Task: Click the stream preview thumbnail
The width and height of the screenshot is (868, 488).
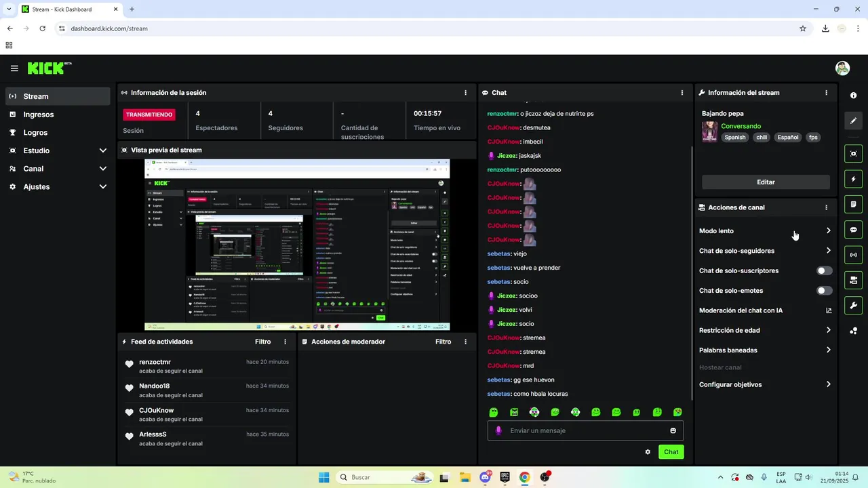Action: (x=297, y=245)
